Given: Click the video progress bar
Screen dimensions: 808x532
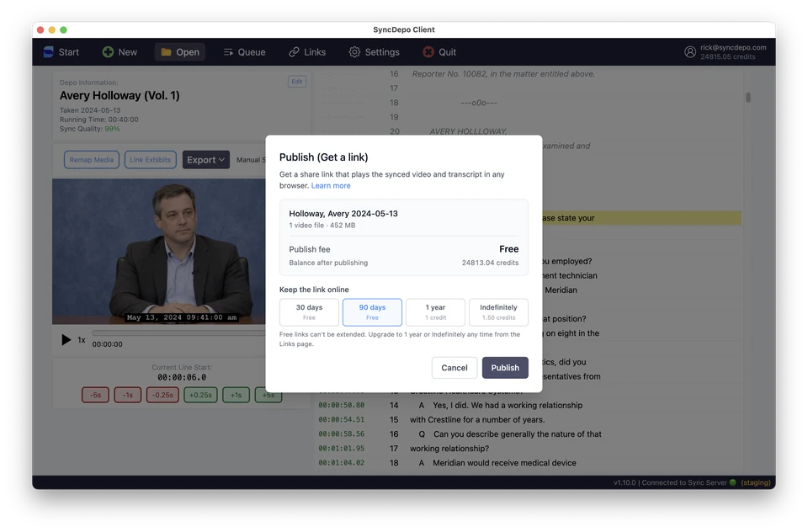Looking at the screenshot, I should coord(178,333).
